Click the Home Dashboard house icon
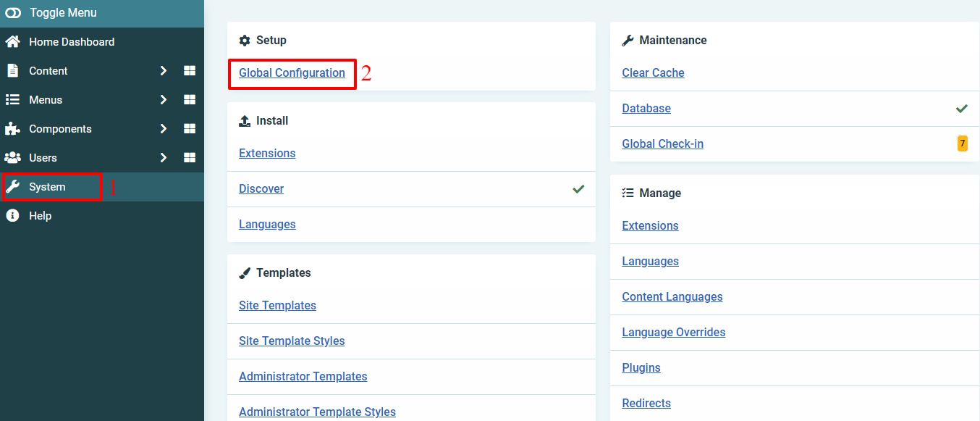 tap(13, 41)
